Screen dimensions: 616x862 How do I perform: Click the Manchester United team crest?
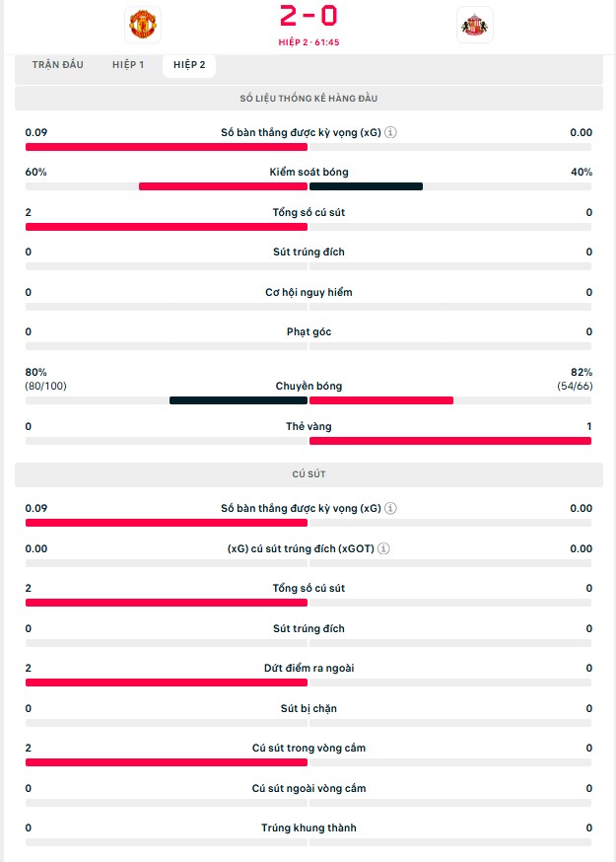(143, 24)
